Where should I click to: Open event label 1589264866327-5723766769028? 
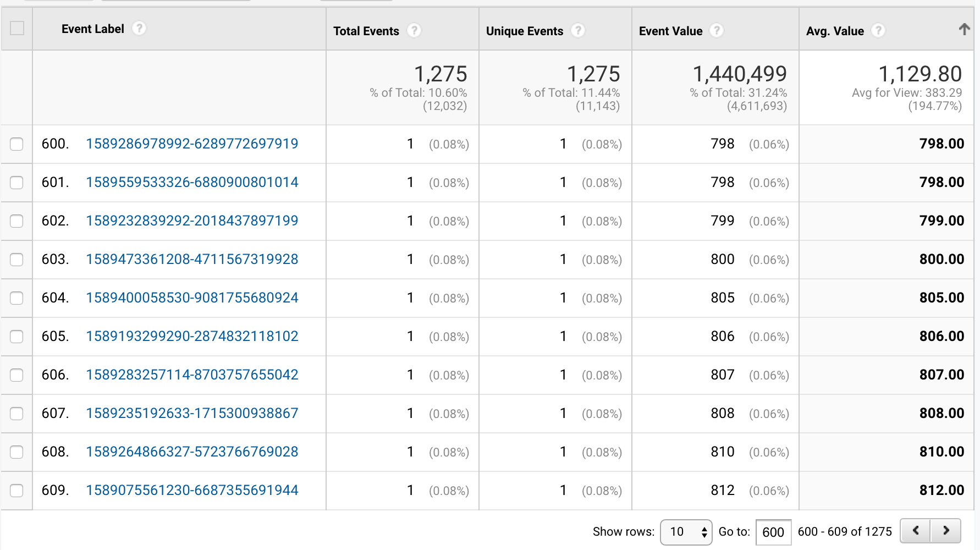(192, 452)
